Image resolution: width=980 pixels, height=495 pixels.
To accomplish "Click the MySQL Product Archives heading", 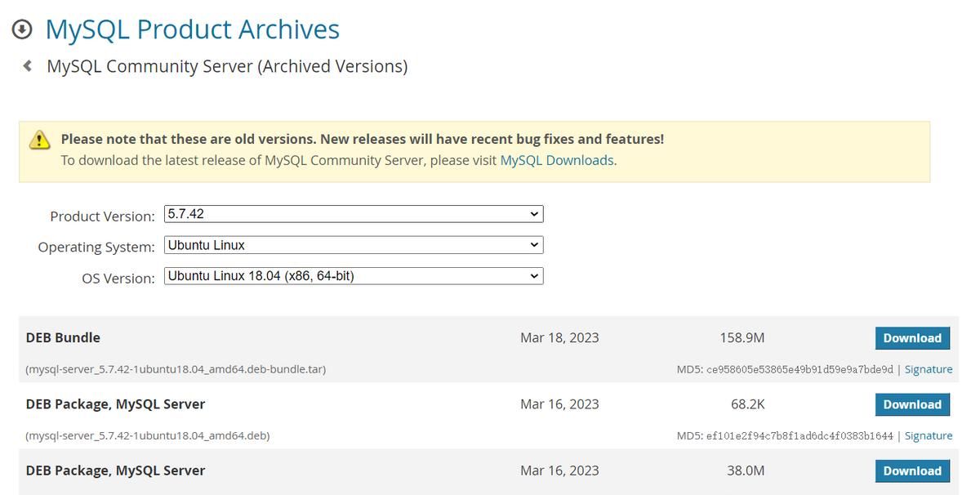I will (192, 29).
